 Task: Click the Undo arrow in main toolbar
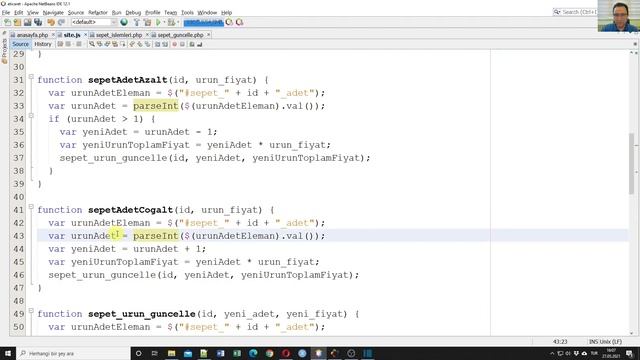click(x=51, y=22)
